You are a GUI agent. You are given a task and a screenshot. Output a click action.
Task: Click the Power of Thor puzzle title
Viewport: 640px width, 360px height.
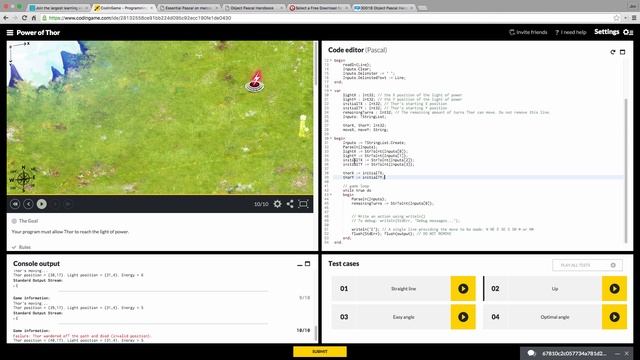pos(38,33)
